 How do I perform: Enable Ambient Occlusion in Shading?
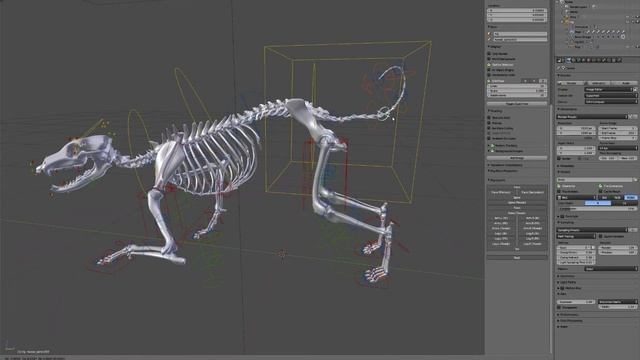489,138
